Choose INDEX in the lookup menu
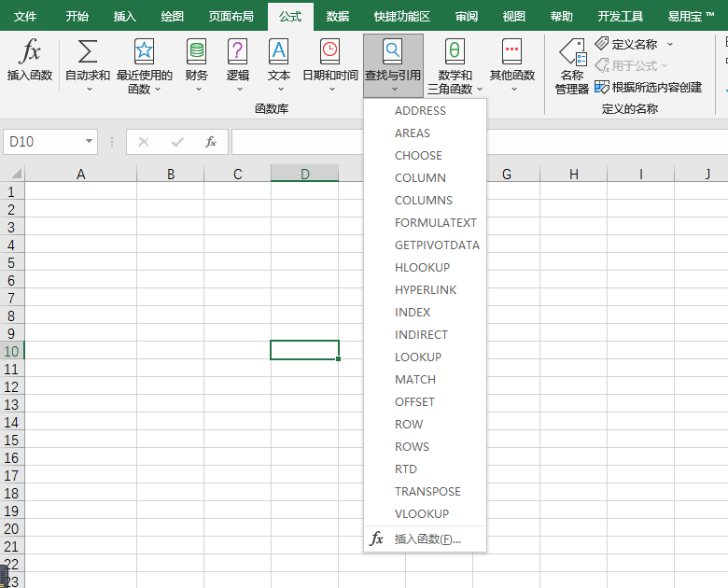The image size is (728, 588). (413, 312)
